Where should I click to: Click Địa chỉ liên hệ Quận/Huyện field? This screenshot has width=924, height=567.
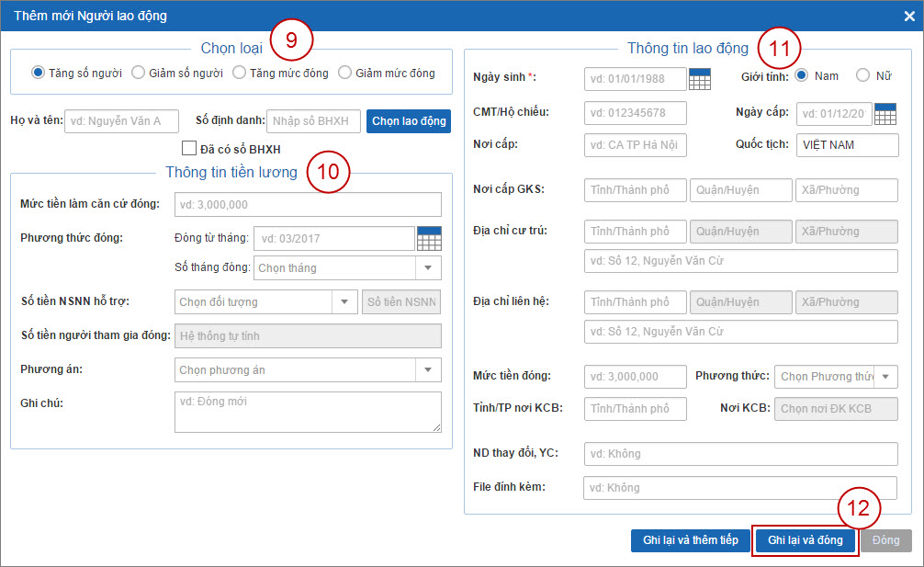click(740, 302)
